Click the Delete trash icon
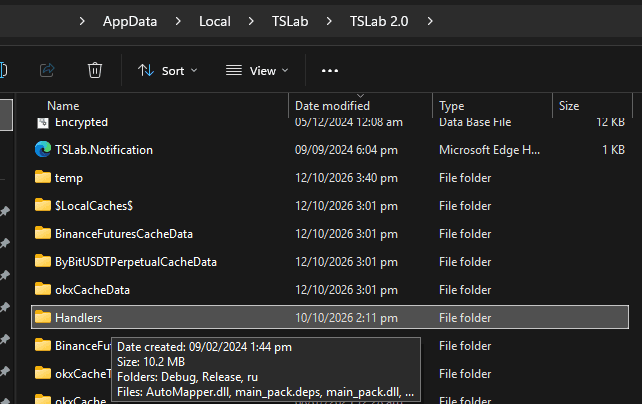The width and height of the screenshot is (642, 404). click(x=95, y=70)
